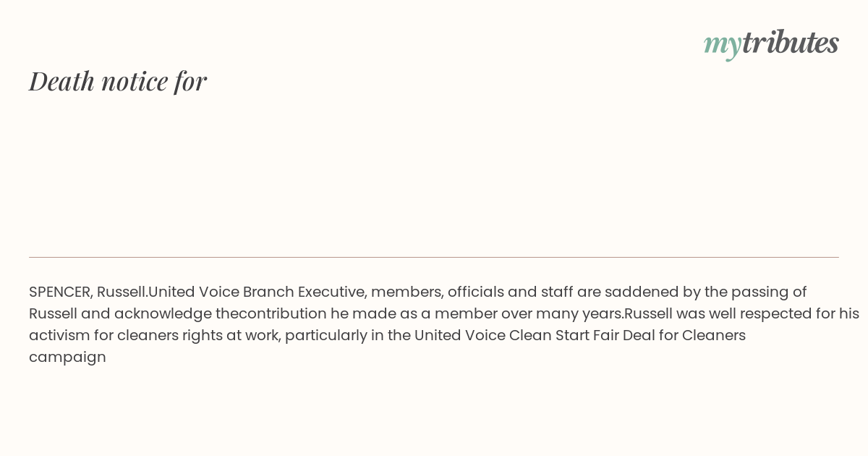Screen dimensions: 868x456
Task: Click the word "officials" in the first line
Action: [x=475, y=292]
